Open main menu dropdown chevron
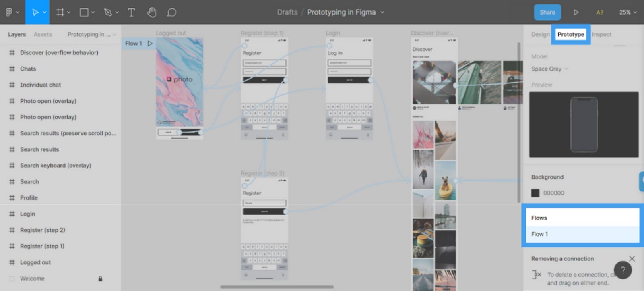Image resolution: width=644 pixels, height=291 pixels. [x=17, y=12]
